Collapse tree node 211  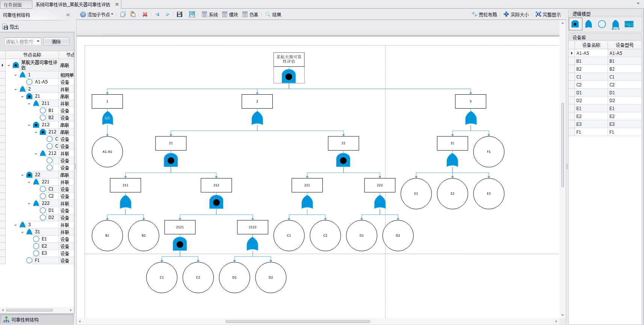click(x=29, y=104)
